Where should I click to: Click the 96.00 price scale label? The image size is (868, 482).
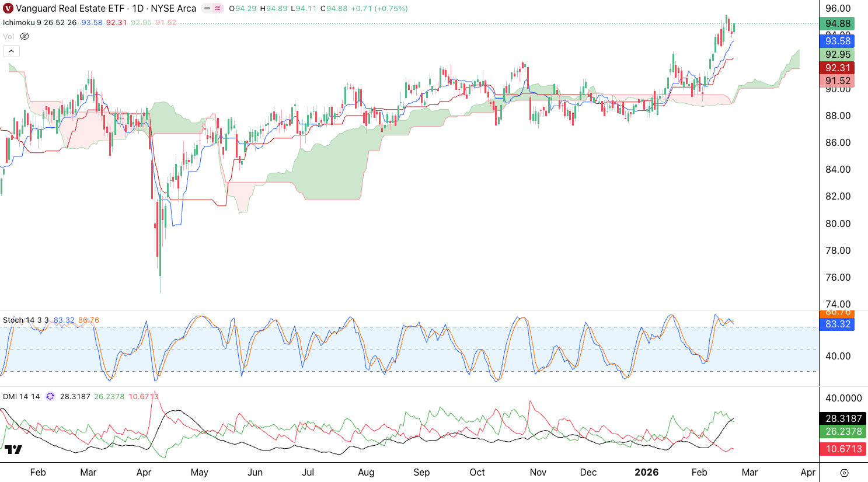838,9
